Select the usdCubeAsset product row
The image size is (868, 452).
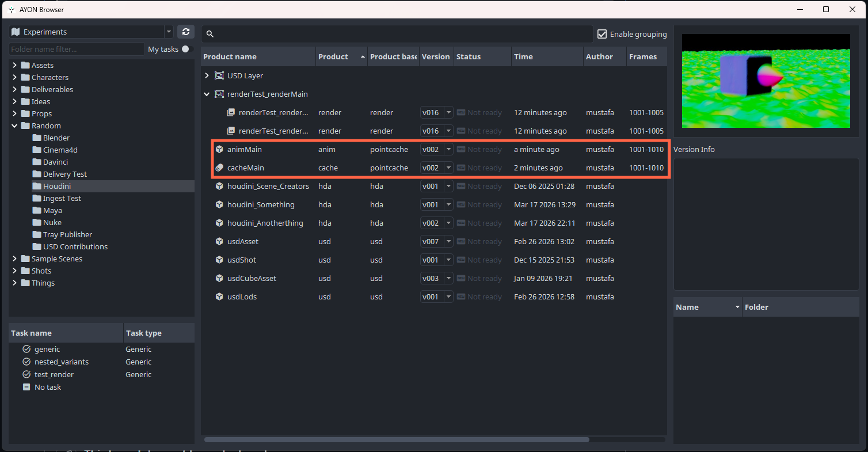(252, 278)
